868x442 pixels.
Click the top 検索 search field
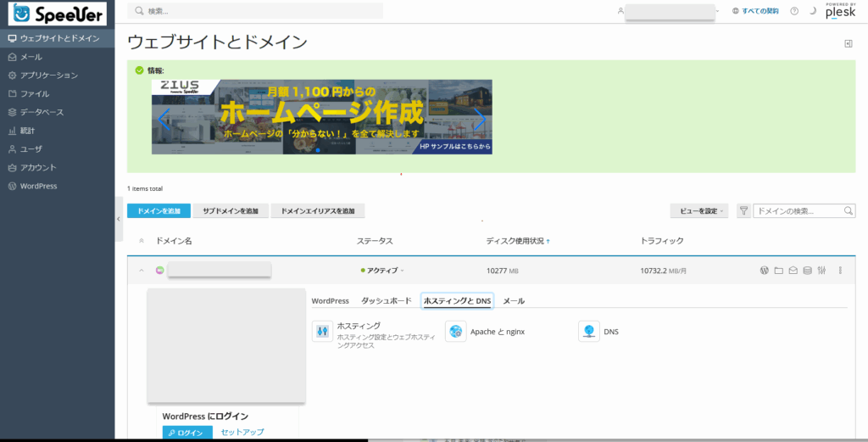tap(255, 11)
